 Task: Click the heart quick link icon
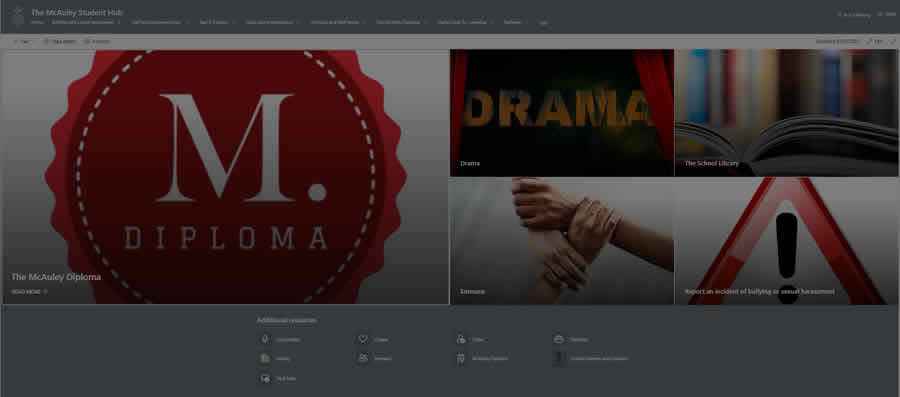(x=363, y=339)
